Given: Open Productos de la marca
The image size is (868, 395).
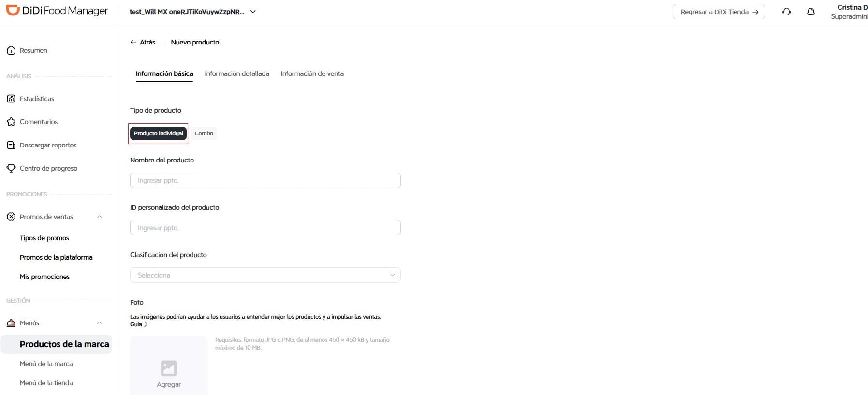Looking at the screenshot, I should (x=57, y=344).
